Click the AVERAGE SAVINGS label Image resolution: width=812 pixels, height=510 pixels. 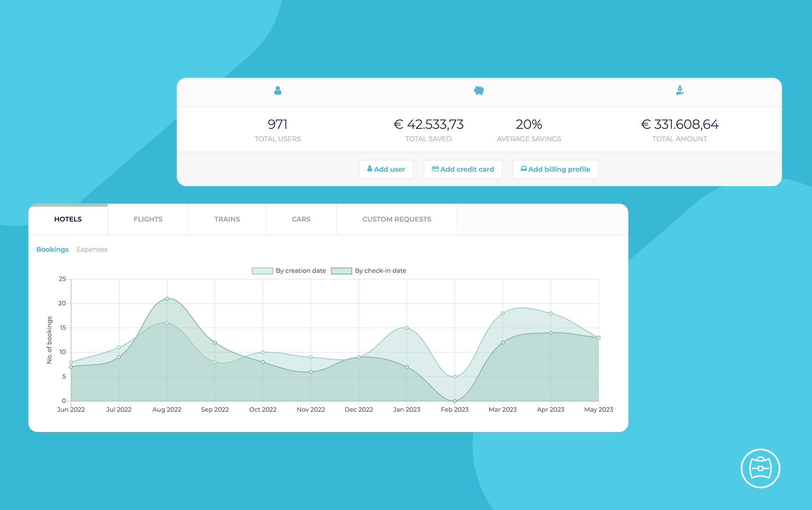529,139
